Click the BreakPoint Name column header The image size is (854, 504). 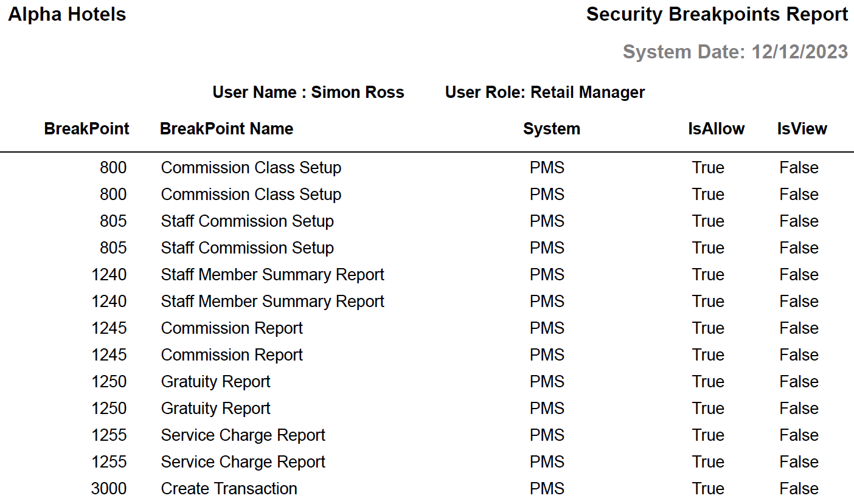226,129
